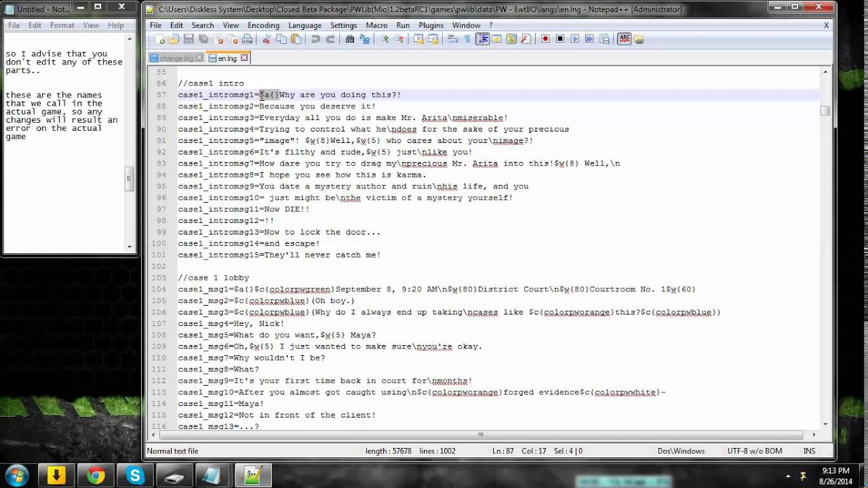Click the Notepad++ horizontal scrollbar thumb
Viewport: 868px width, 488px height.
(480, 434)
